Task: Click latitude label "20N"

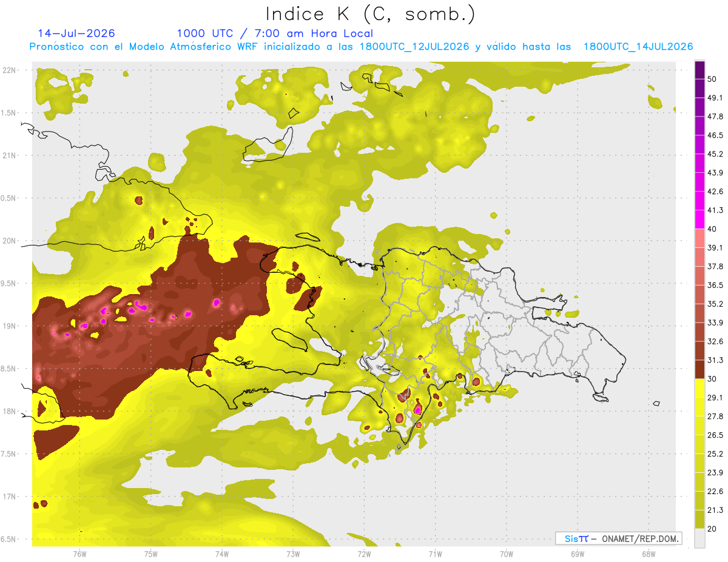Action: pyautogui.click(x=9, y=241)
